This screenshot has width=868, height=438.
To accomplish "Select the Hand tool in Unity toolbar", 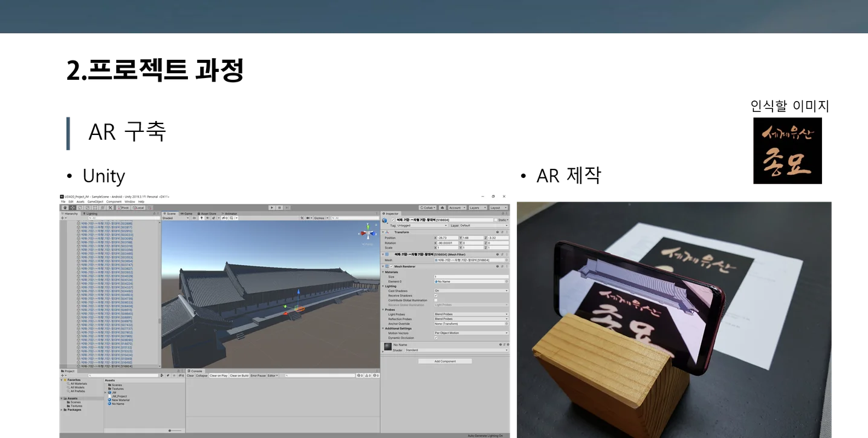I will pos(65,208).
